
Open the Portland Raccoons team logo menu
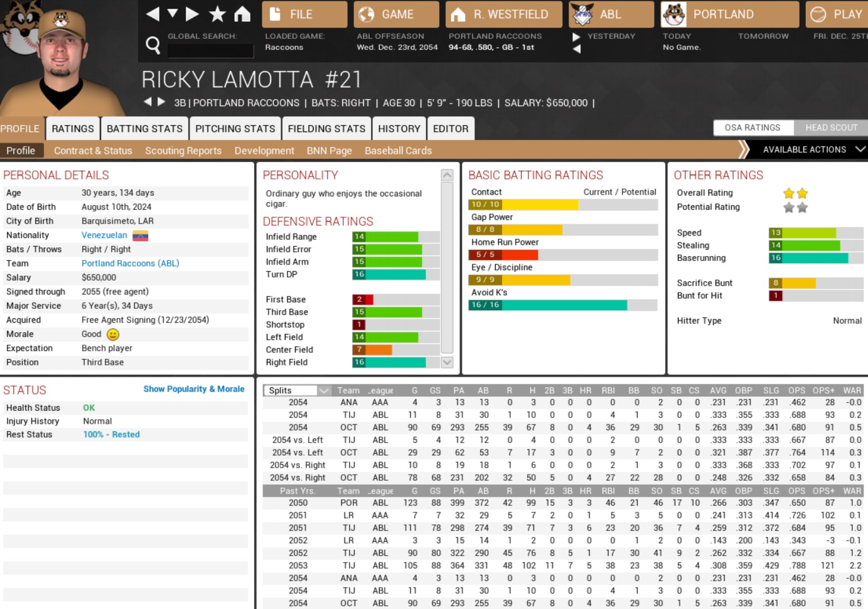tap(674, 14)
